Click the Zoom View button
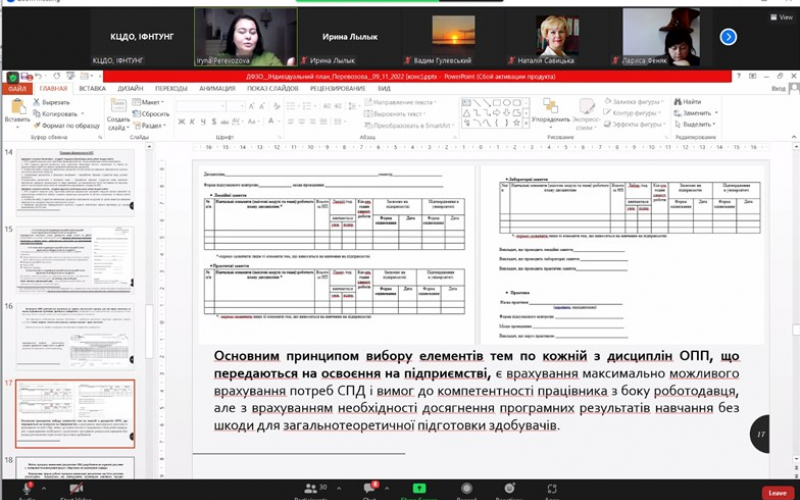This screenshot has width=800, height=500. [782, 17]
